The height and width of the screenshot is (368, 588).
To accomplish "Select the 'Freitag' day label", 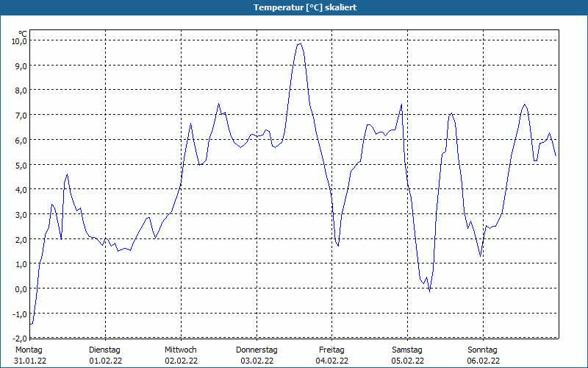I will [331, 350].
